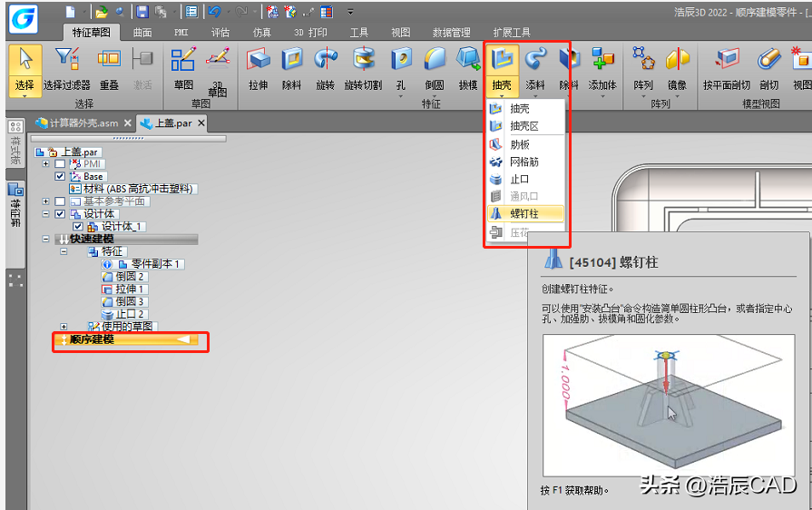Select 网格筋 in the 抽壳 dropdown list
Image resolution: width=812 pixels, height=510 pixels.
pyautogui.click(x=524, y=162)
